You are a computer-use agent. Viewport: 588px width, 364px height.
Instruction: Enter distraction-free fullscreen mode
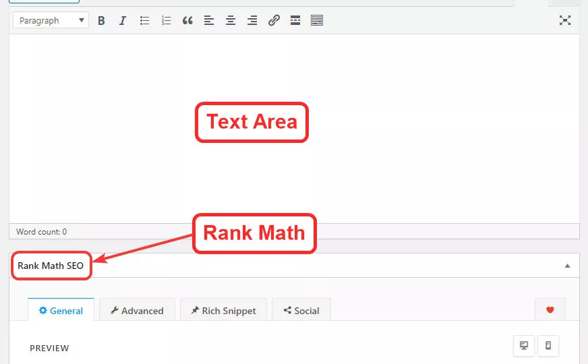click(x=565, y=20)
